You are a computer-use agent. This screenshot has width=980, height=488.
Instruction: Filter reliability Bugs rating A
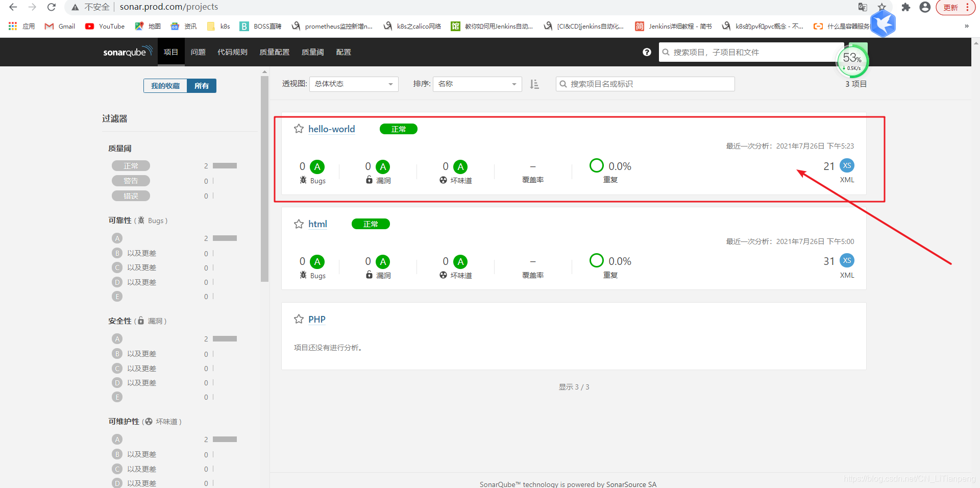pos(117,238)
